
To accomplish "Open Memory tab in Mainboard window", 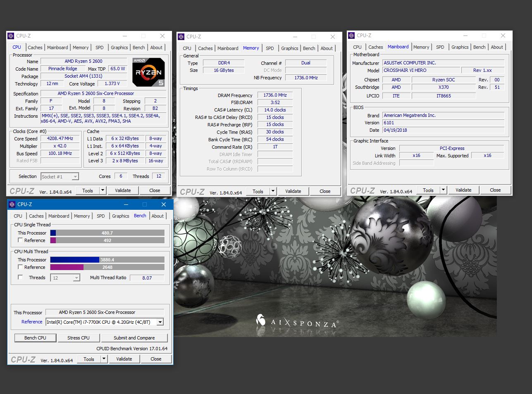I will (x=421, y=47).
